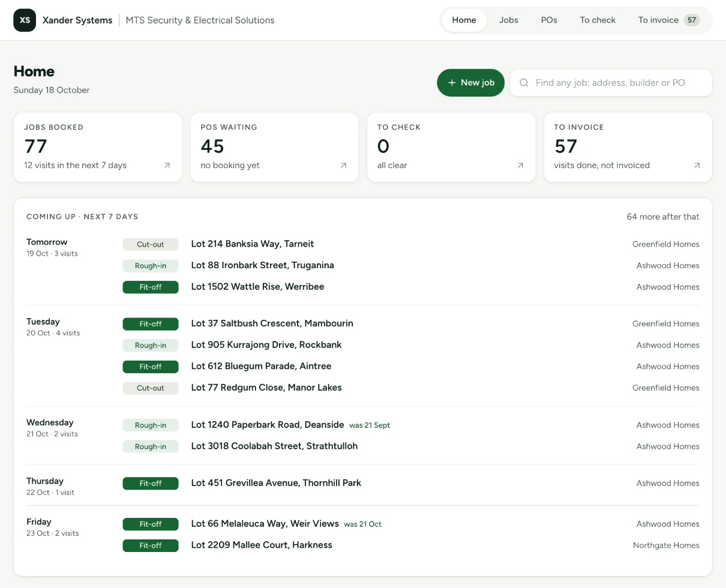
Task: Click the Rough-in tag for Ironbark Street
Action: [x=151, y=266]
